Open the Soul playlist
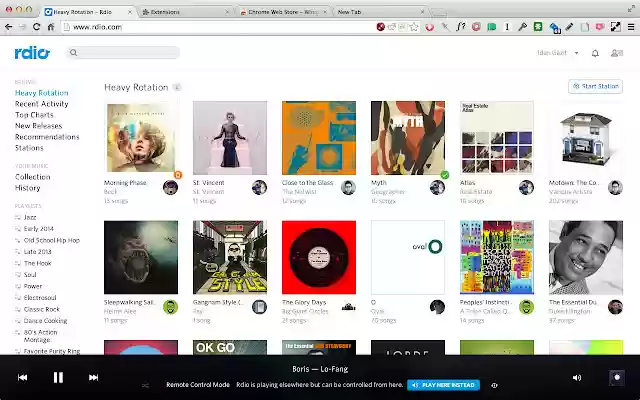This screenshot has width=640, height=400. 30,274
